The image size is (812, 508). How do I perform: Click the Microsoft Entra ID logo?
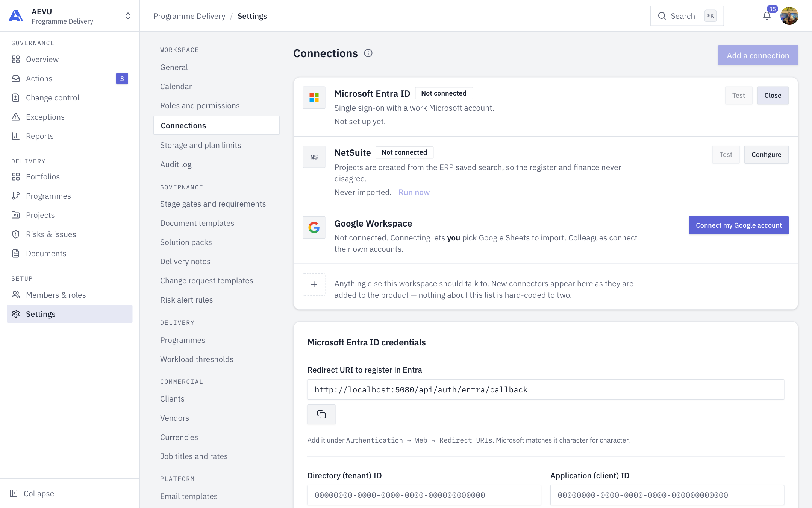click(314, 98)
